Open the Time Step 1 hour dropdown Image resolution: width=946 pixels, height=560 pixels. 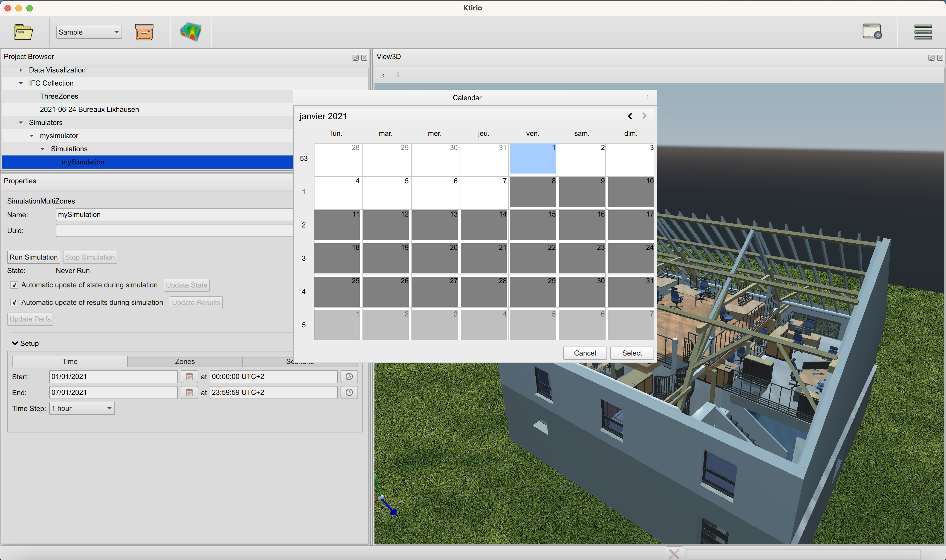point(82,408)
